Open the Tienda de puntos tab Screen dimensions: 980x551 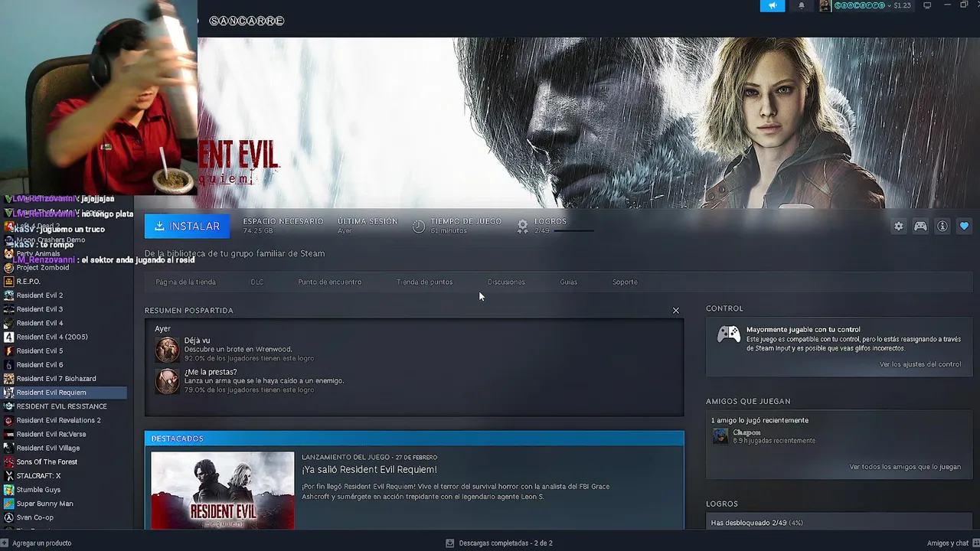(425, 282)
